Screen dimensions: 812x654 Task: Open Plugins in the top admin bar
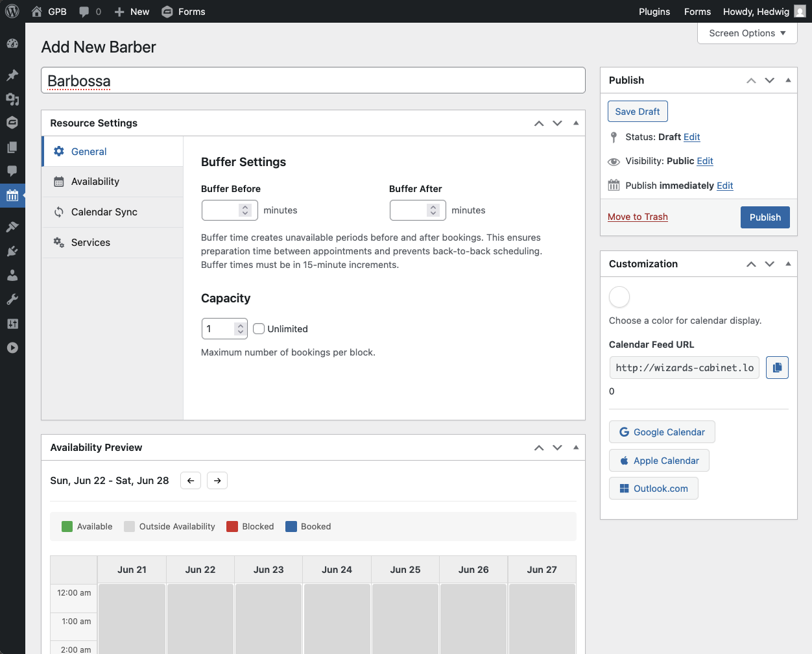[654, 12]
